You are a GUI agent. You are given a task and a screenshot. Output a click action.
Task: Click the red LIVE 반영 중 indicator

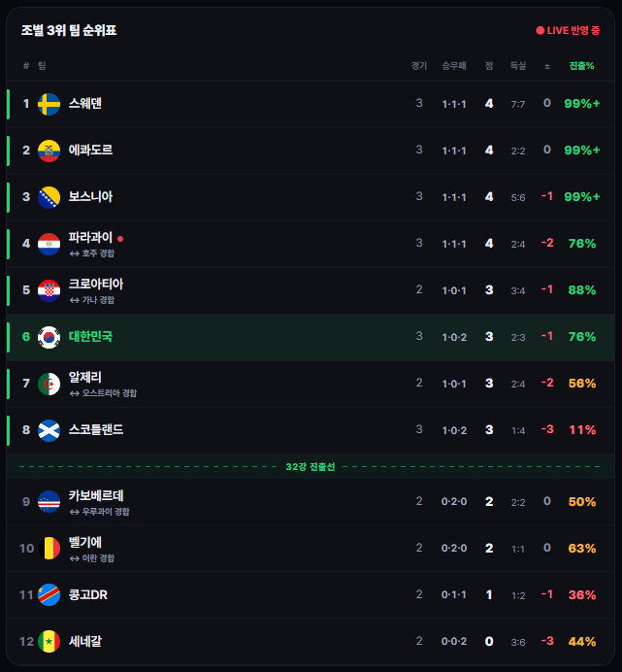568,30
